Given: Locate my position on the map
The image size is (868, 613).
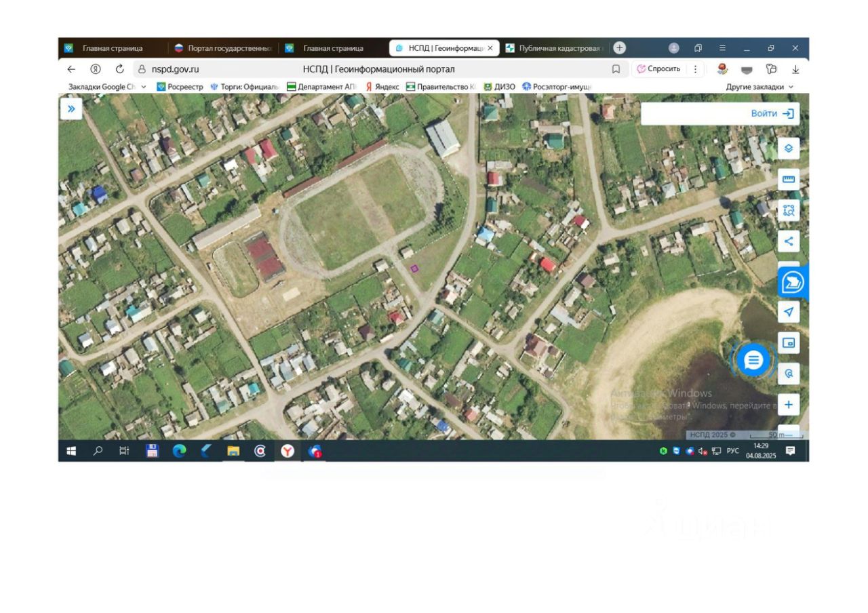Looking at the screenshot, I should 788,312.
